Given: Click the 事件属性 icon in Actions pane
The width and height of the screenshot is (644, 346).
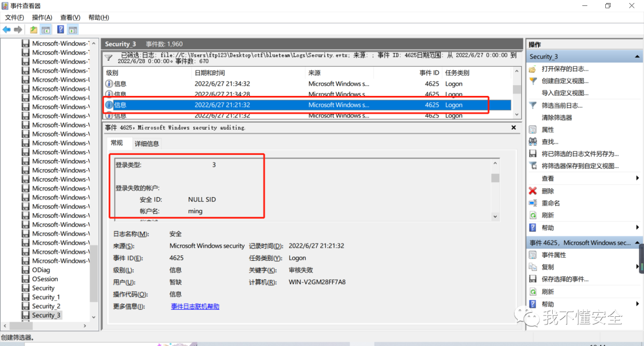Looking at the screenshot, I should [532, 255].
